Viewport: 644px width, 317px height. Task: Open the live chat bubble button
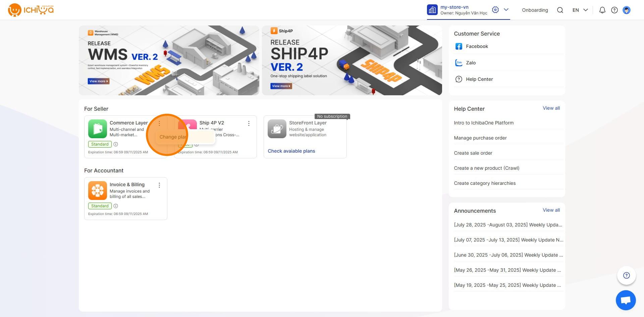click(x=626, y=300)
